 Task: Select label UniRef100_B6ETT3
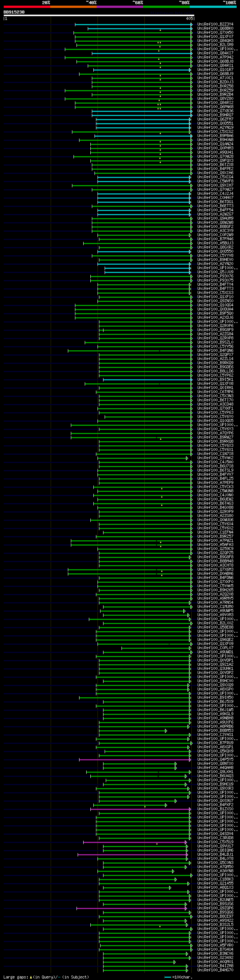215,206
